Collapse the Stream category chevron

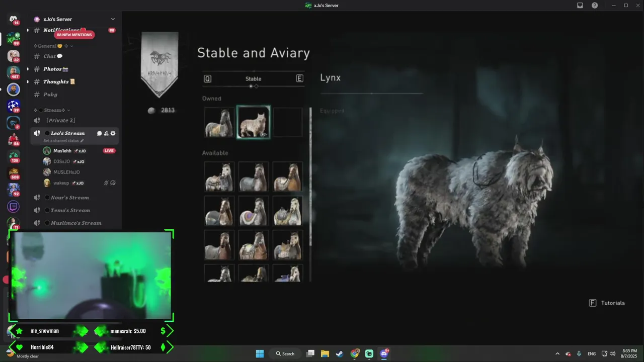coord(68,110)
